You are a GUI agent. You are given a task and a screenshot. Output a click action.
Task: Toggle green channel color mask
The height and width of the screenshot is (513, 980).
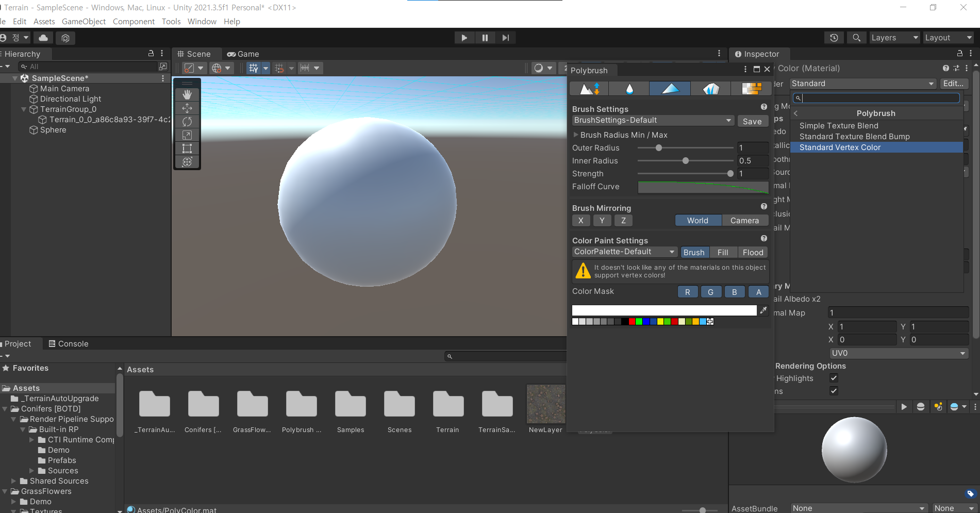pyautogui.click(x=711, y=292)
